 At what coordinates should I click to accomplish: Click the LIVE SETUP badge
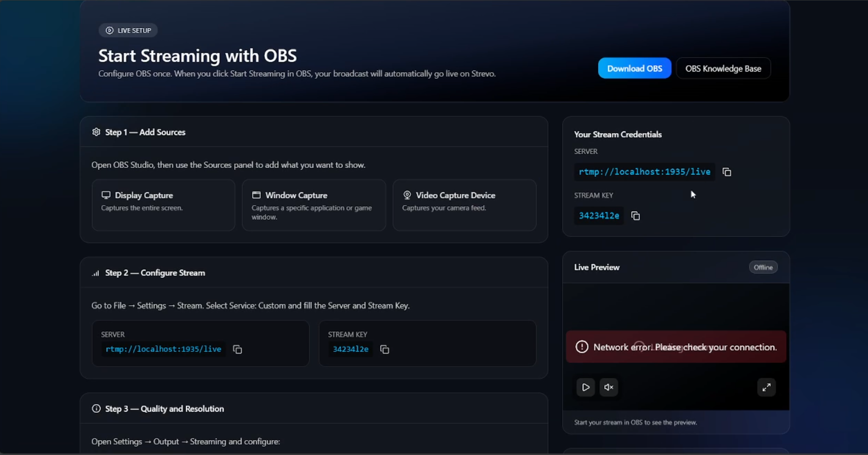tap(128, 30)
